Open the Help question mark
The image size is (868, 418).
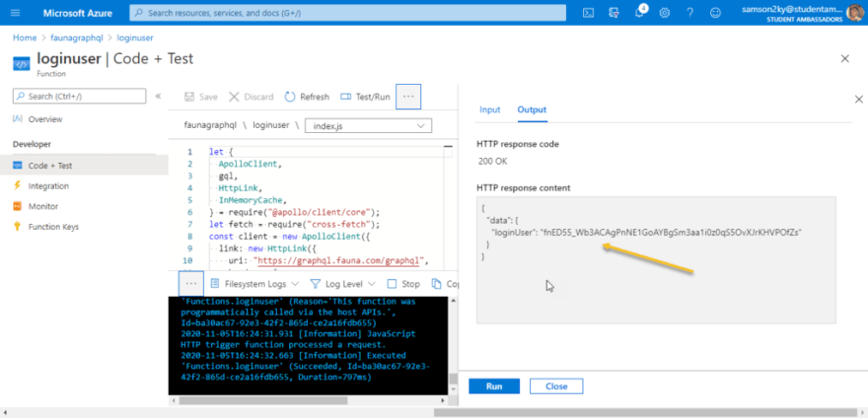click(x=689, y=13)
